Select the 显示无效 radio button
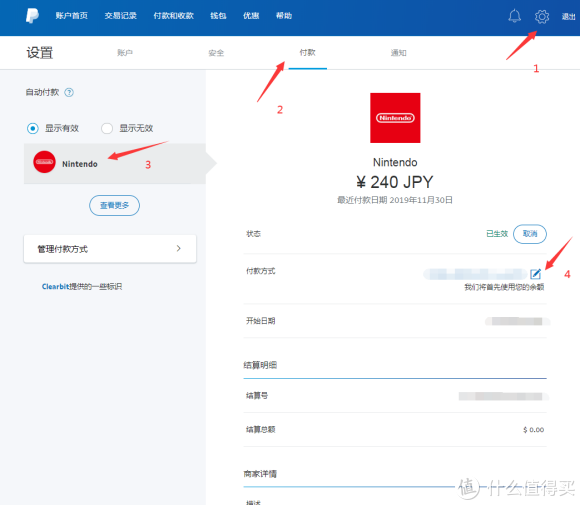 pyautogui.click(x=107, y=128)
